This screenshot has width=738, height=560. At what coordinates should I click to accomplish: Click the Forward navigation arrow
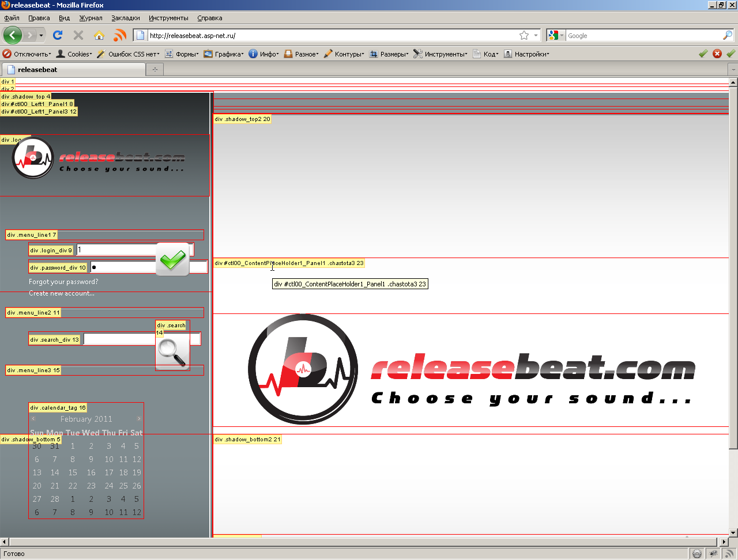[30, 36]
